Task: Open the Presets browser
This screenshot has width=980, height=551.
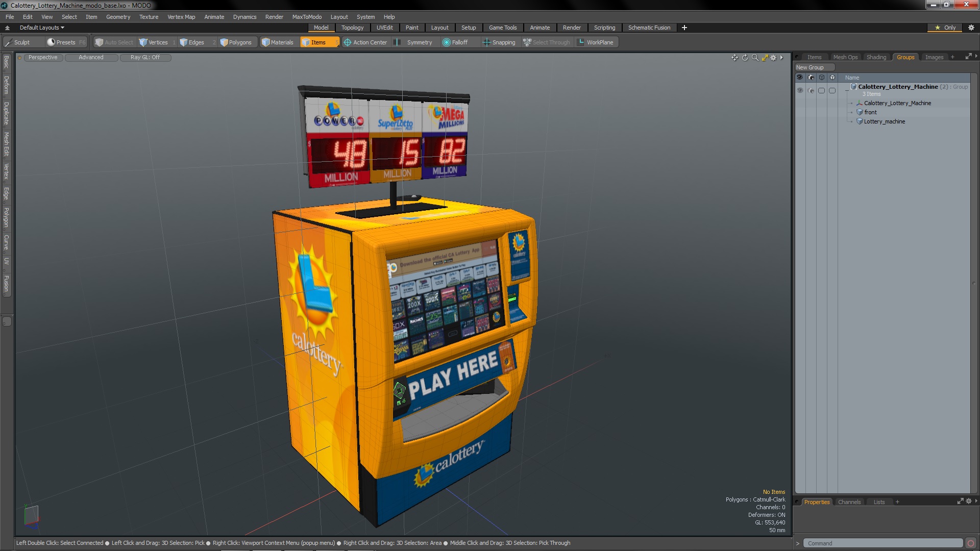Action: (66, 42)
